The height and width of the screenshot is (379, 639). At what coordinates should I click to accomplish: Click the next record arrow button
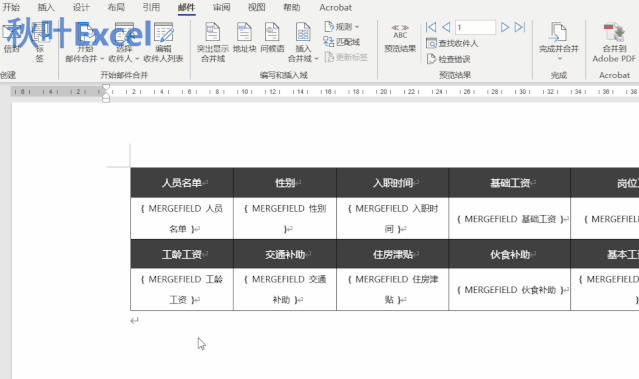pos(505,27)
